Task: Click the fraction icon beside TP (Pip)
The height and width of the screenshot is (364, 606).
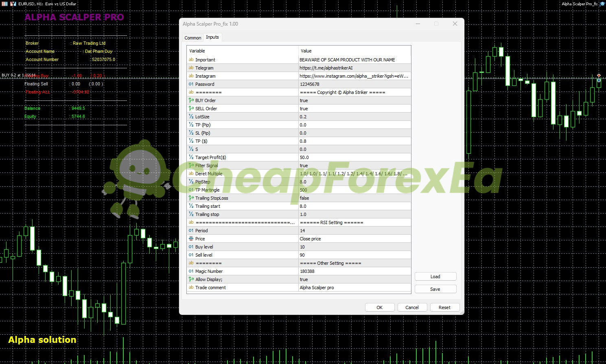Action: click(x=191, y=125)
